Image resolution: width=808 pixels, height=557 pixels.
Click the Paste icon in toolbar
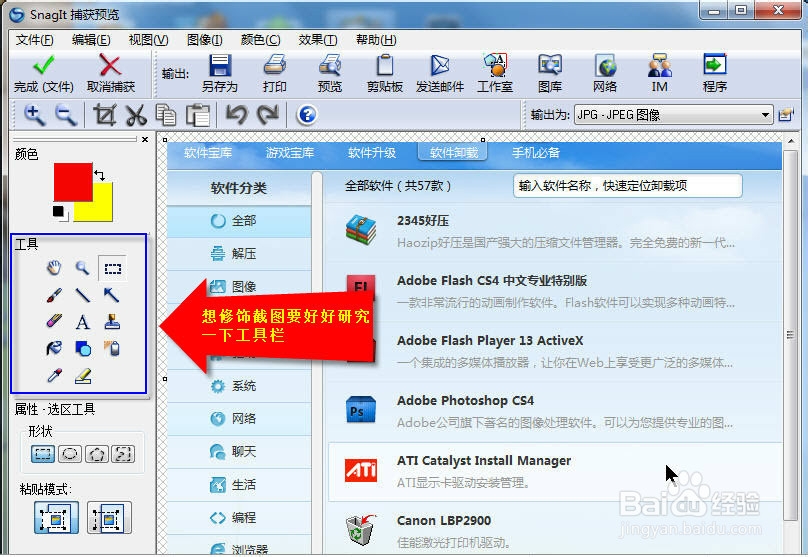click(198, 115)
